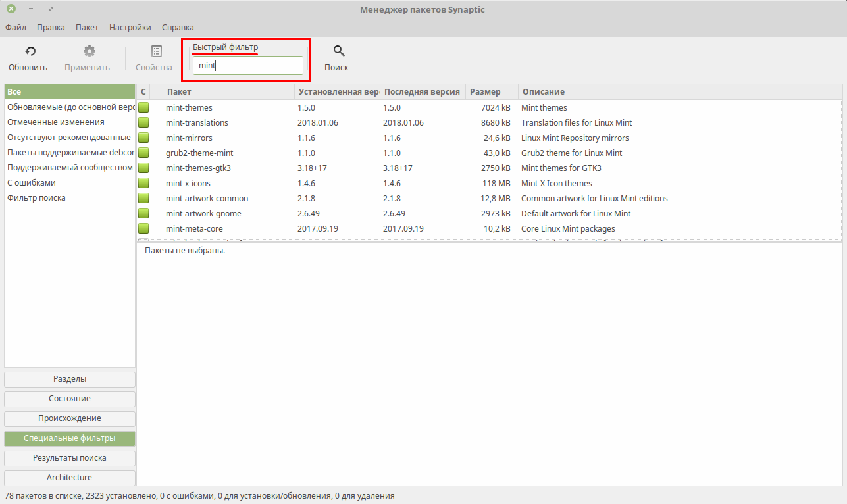
Task: Select С ошибками filter
Action: coord(69,182)
